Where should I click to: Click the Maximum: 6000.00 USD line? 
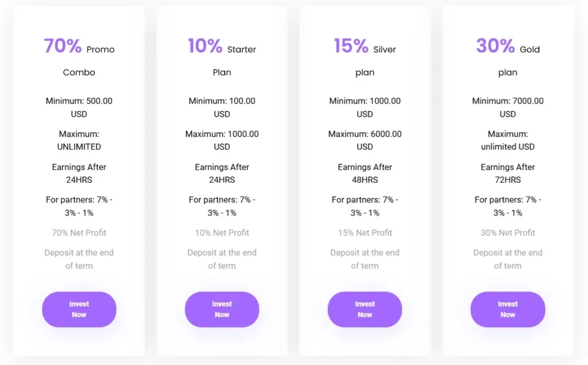[x=365, y=140]
